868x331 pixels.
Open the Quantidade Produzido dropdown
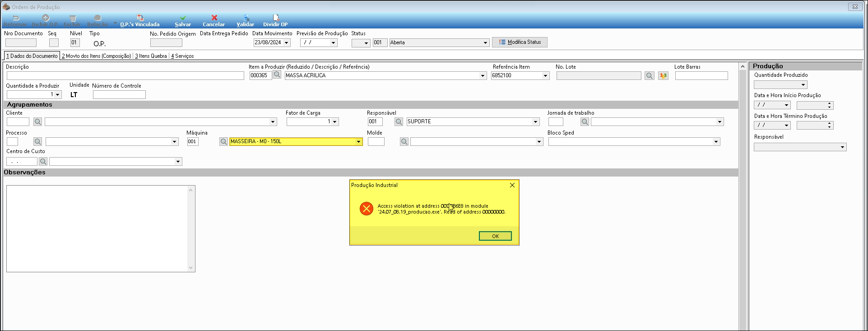click(x=803, y=85)
